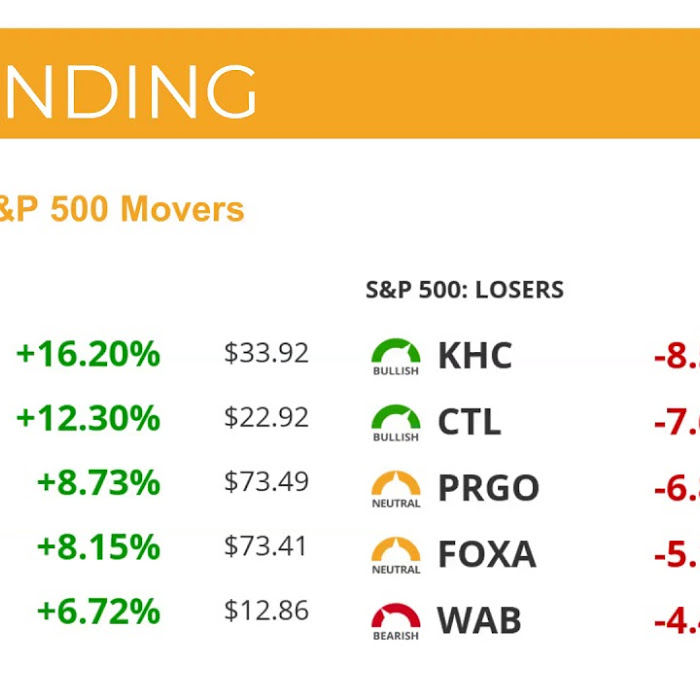Click the +12.30% gainer percentage
The image size is (700, 700).
click(88, 418)
